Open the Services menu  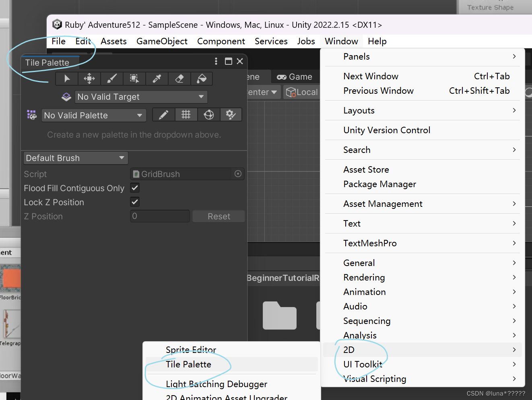(x=271, y=41)
